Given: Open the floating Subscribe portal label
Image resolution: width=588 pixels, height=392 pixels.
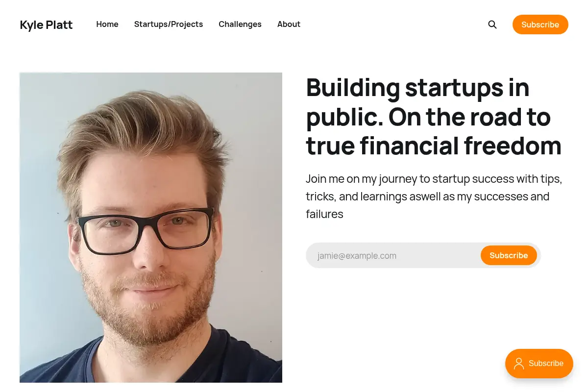Looking at the screenshot, I should pos(546,364).
